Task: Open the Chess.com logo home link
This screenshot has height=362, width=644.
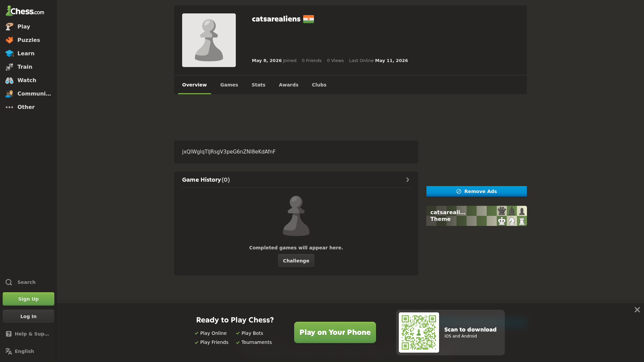Action: (x=25, y=11)
